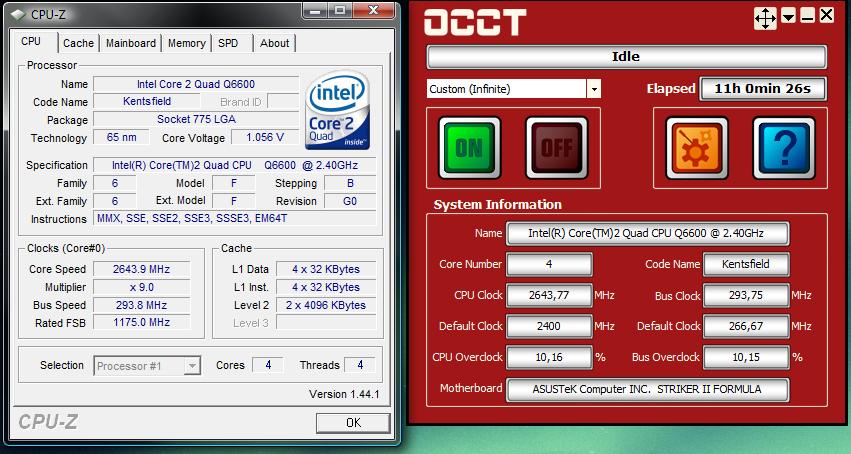Viewport: 851px width, 454px height.
Task: Click the Default Clock value 2400
Action: (x=549, y=326)
